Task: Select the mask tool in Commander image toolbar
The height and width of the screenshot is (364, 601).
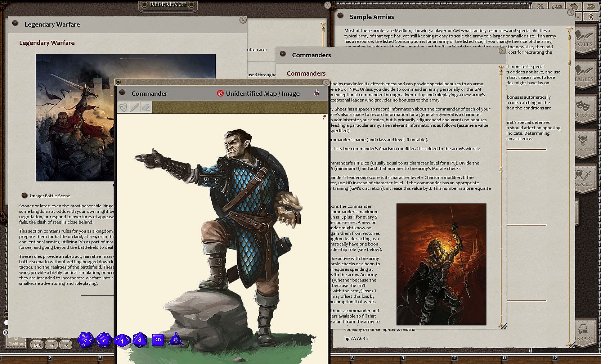Action: [124, 107]
